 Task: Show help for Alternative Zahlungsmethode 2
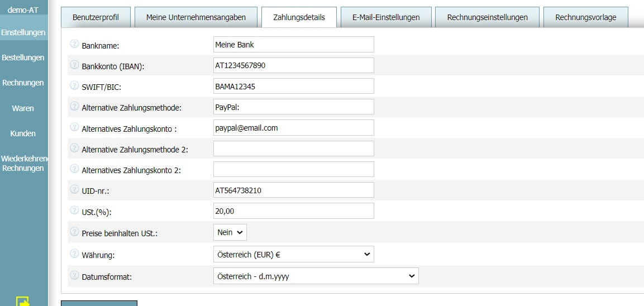pyautogui.click(x=74, y=148)
